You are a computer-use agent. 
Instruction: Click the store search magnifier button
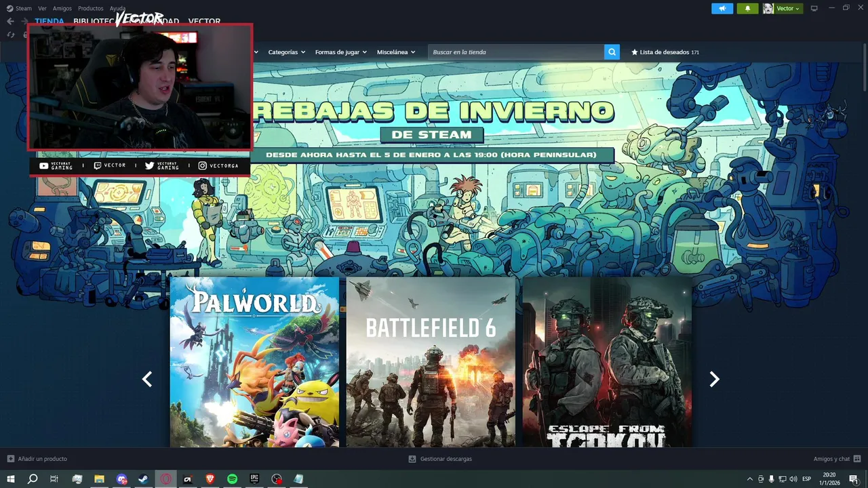pyautogui.click(x=612, y=52)
